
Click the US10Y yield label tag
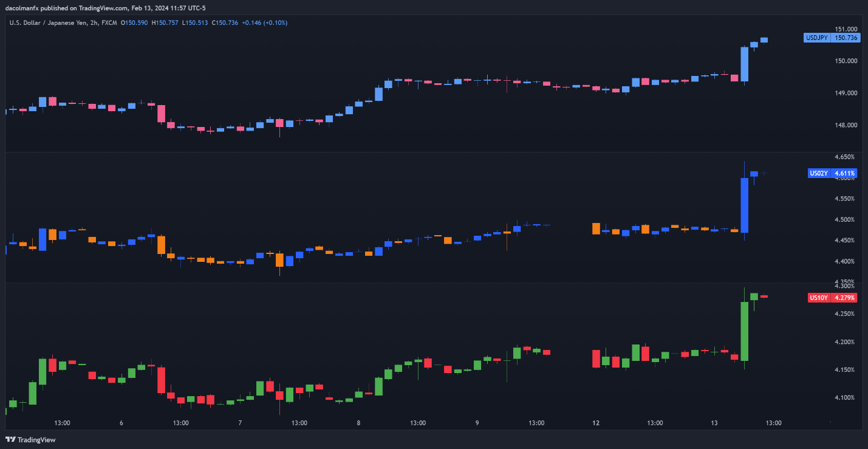pyautogui.click(x=832, y=298)
